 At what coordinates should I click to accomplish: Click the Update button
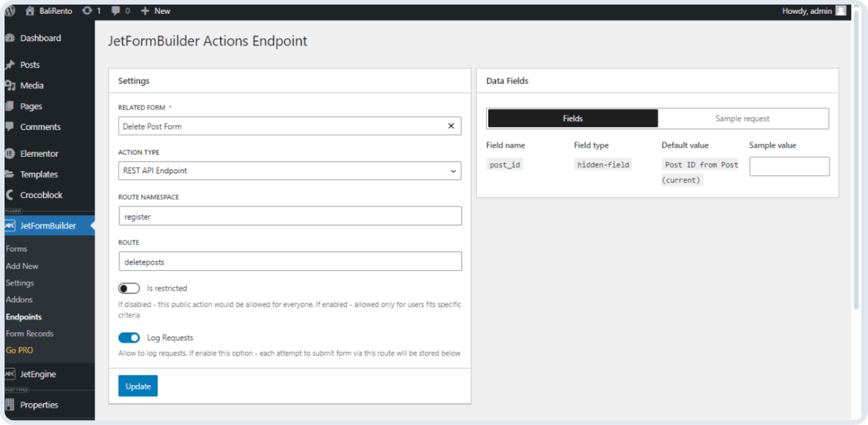[138, 386]
